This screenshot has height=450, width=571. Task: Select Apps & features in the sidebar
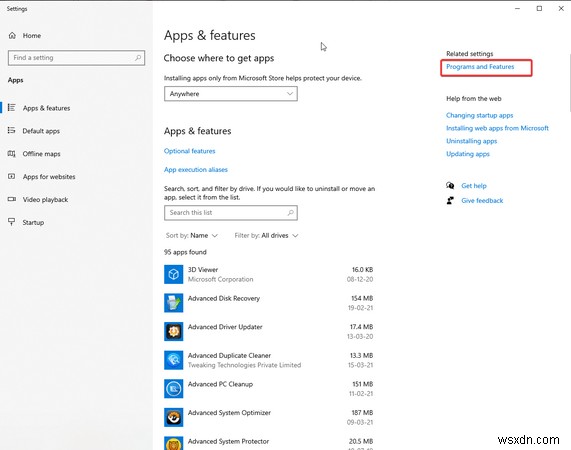46,108
